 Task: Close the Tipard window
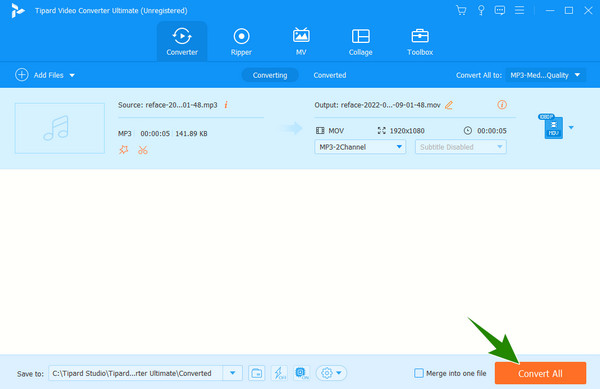click(588, 11)
